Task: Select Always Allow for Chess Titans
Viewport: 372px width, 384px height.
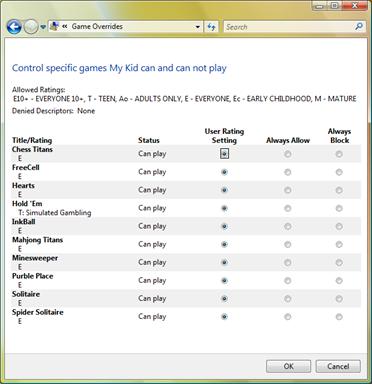Action: coord(288,154)
